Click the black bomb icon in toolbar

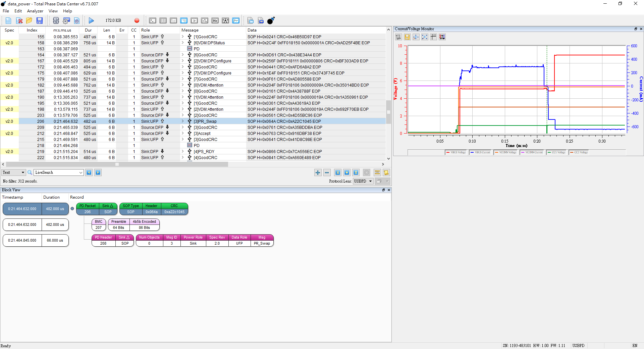point(271,21)
